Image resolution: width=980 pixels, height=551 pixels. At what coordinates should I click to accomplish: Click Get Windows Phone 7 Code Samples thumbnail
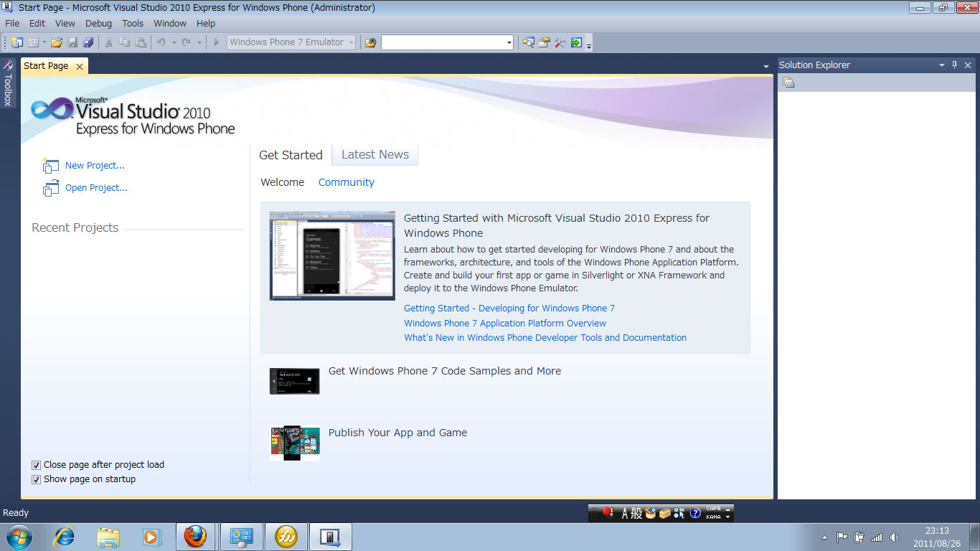tap(295, 381)
